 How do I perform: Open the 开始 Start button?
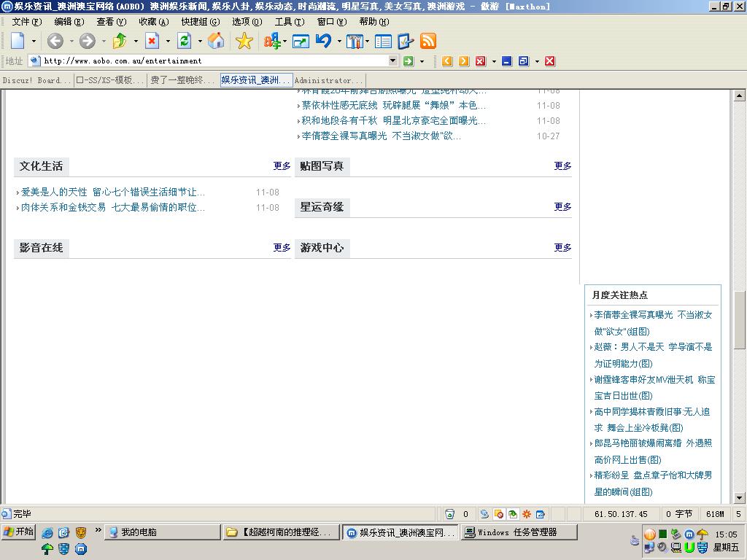point(18,532)
